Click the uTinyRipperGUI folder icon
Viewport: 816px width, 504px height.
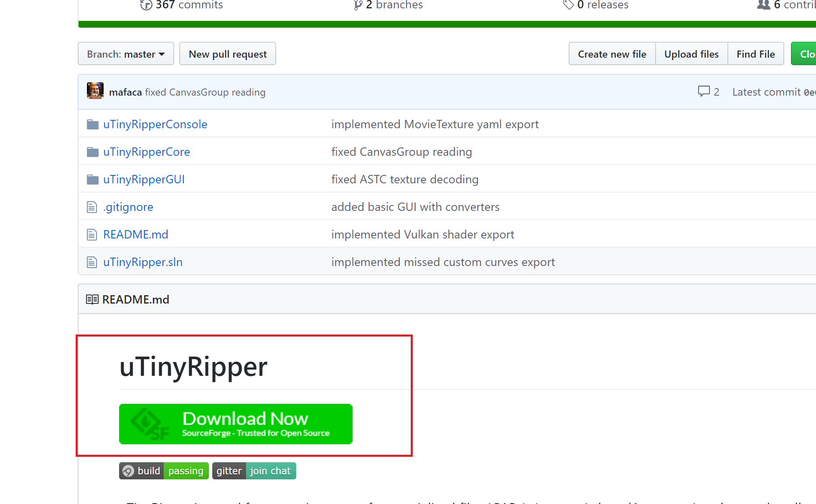click(92, 180)
